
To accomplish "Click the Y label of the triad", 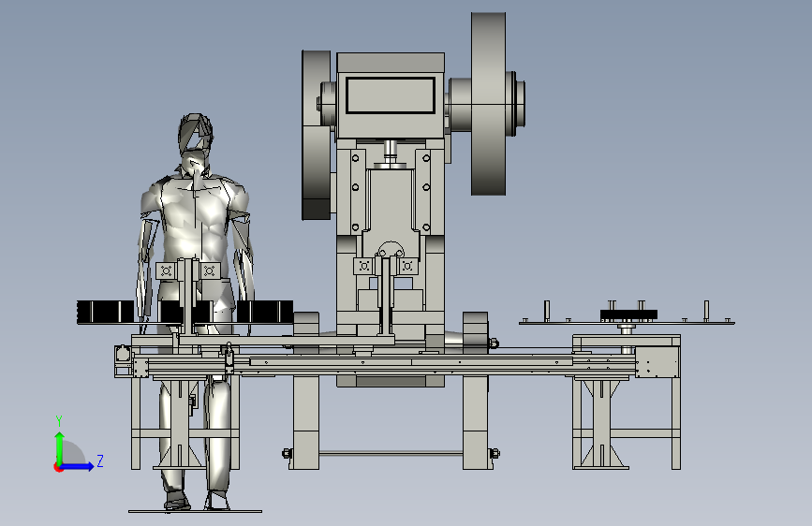I will click(x=59, y=421).
